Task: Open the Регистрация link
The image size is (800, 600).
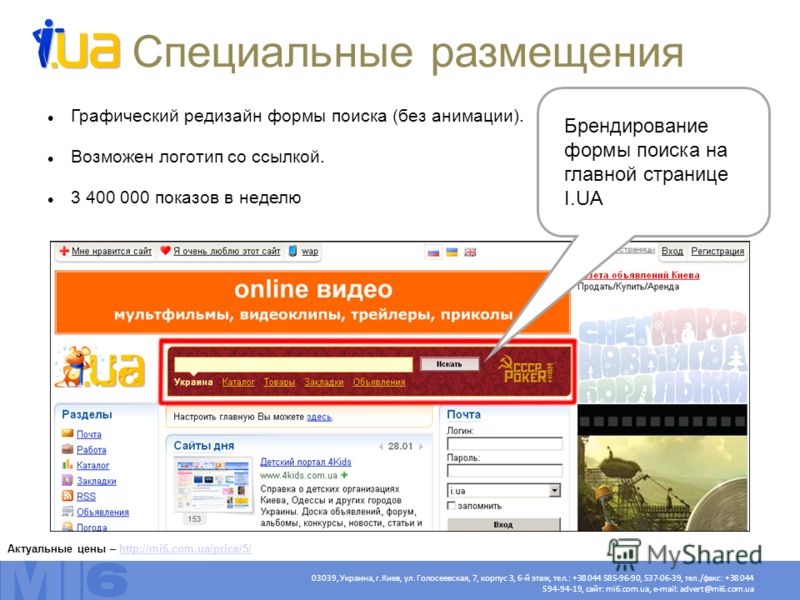Action: [x=718, y=251]
